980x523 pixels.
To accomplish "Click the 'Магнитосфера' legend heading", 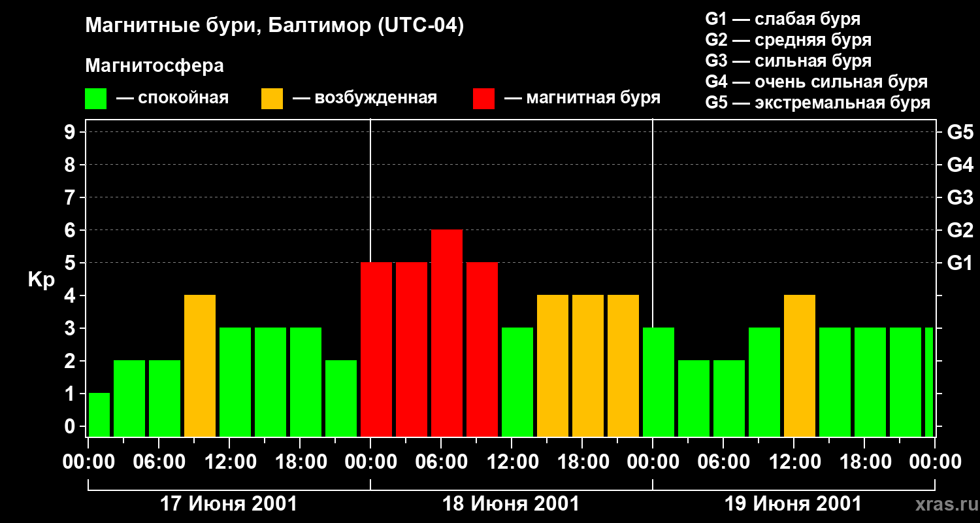I will point(154,66).
